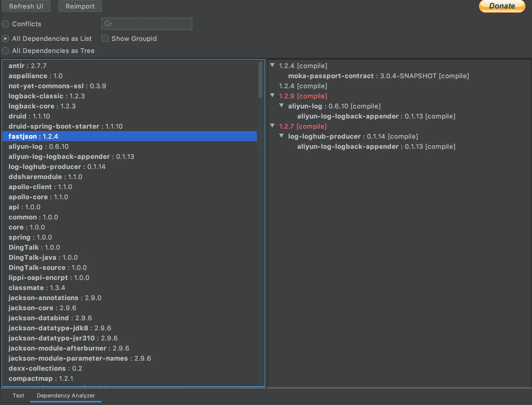Viewport: 532px width, 405px height.
Task: Click the Dependency Analyzer tab
Action: coord(65,395)
